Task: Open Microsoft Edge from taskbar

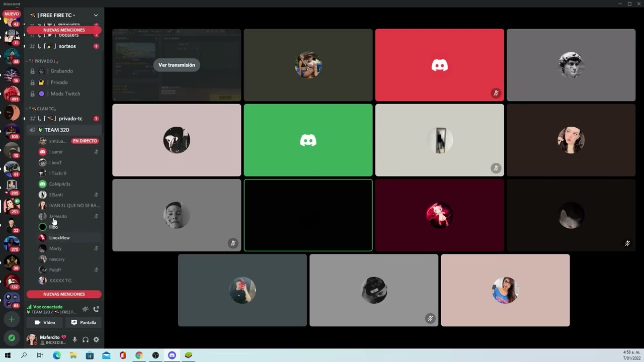Action: tap(57, 355)
